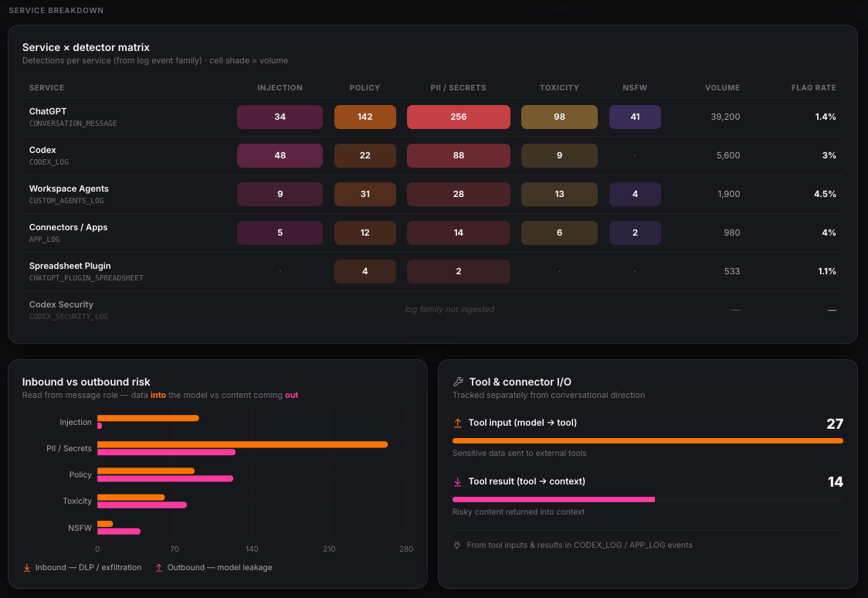
Task: Click Connectors / Apps Toxicity cell 6
Action: (559, 233)
